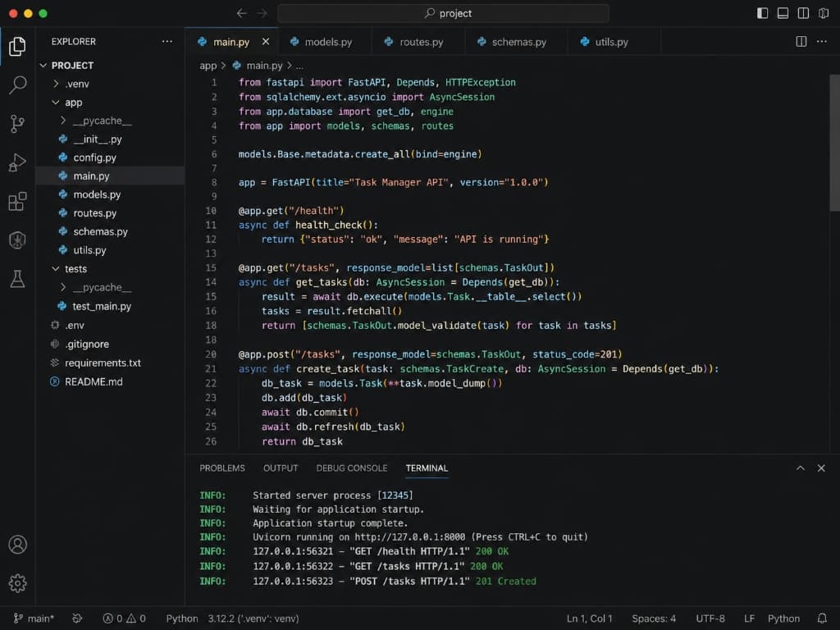Screen dimensions: 840x630
Task: Change encoding via UTF-8
Action: click(x=710, y=619)
